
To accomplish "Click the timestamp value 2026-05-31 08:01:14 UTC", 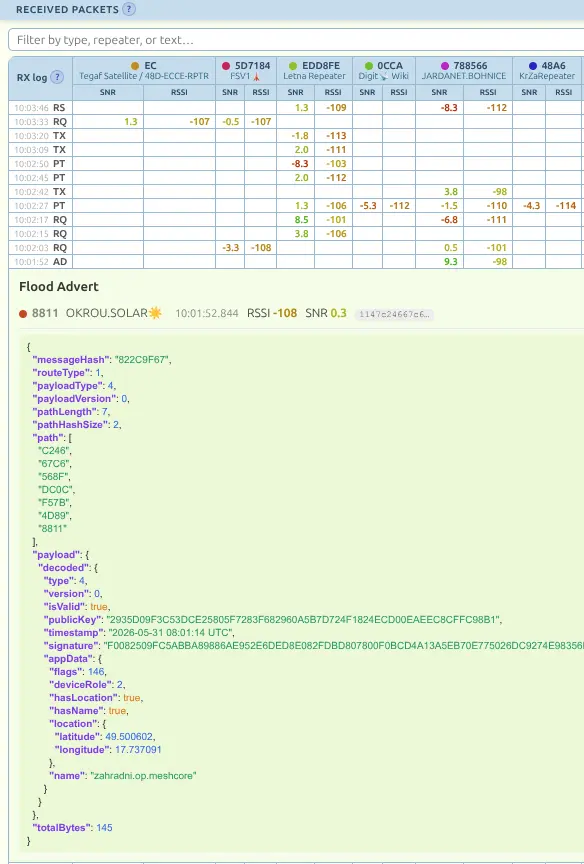I will [171, 633].
